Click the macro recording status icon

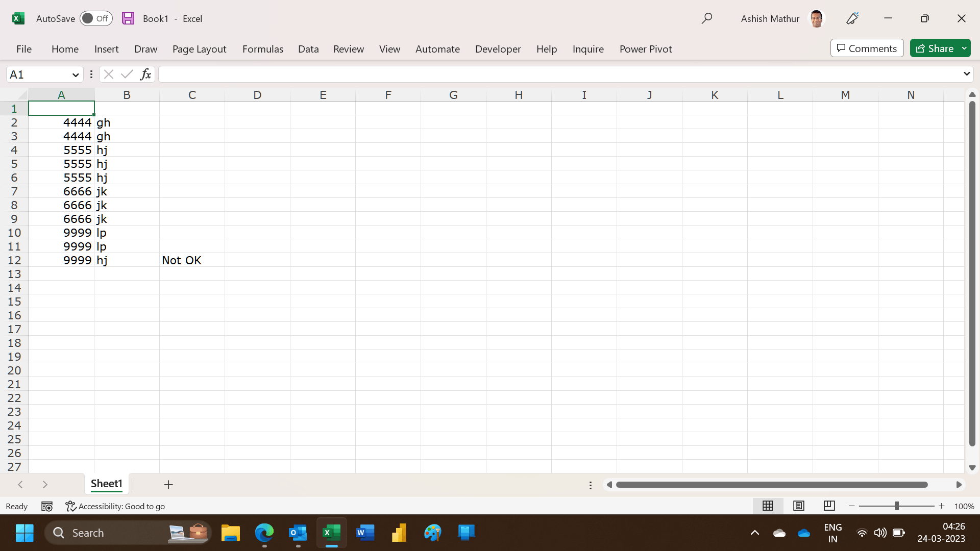click(47, 507)
